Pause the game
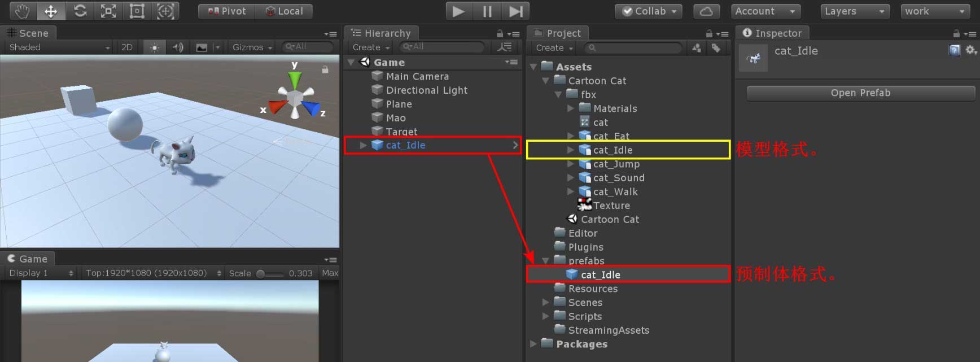This screenshot has width=980, height=362. [487, 11]
